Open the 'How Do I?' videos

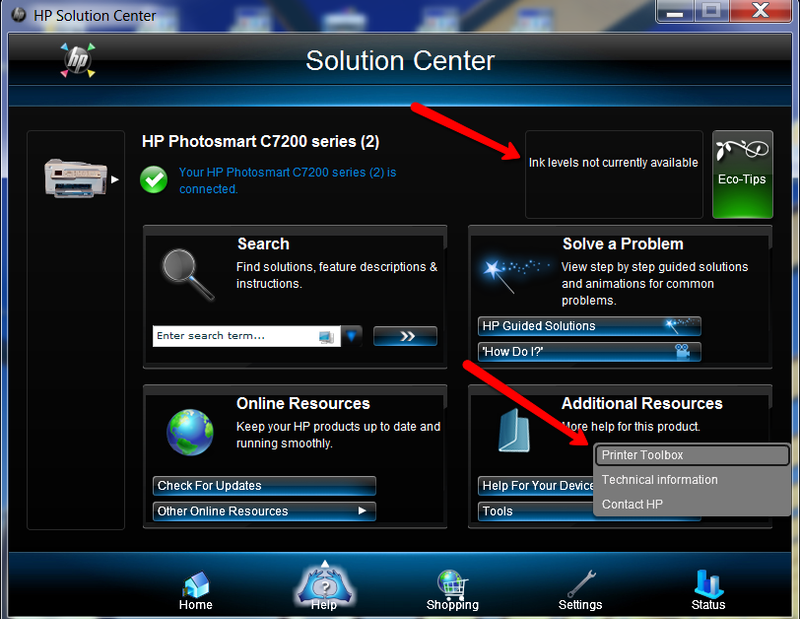(589, 352)
